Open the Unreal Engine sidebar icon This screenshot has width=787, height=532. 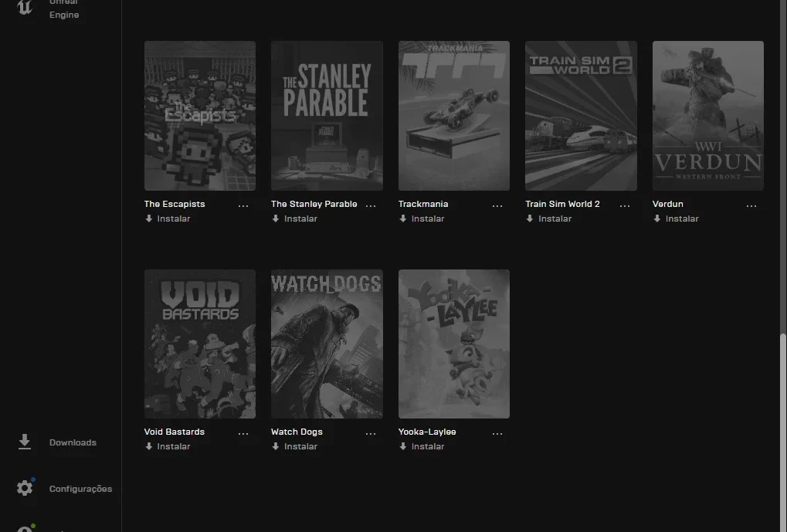(25, 7)
